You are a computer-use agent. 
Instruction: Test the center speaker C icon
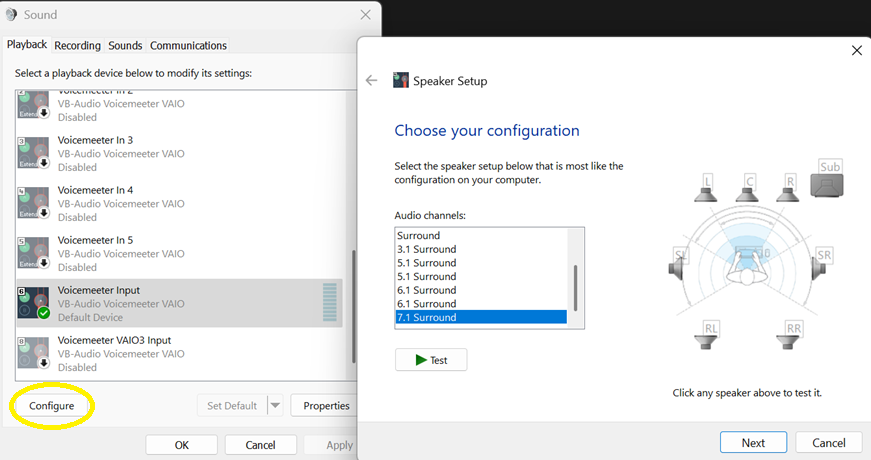[x=747, y=188]
